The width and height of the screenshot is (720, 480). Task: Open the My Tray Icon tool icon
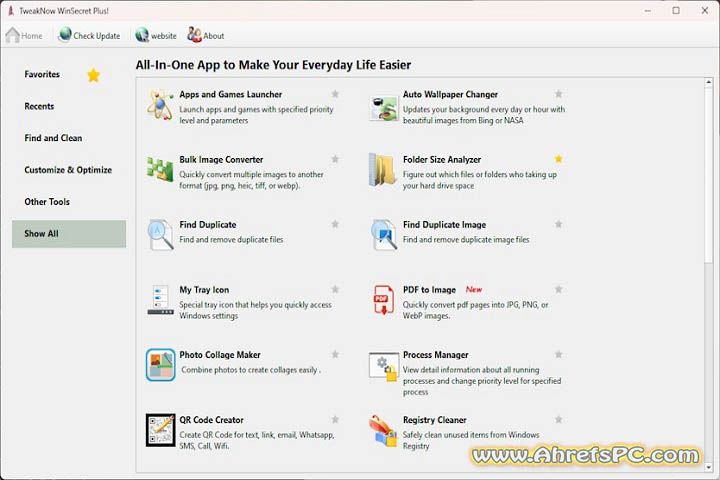[160, 299]
